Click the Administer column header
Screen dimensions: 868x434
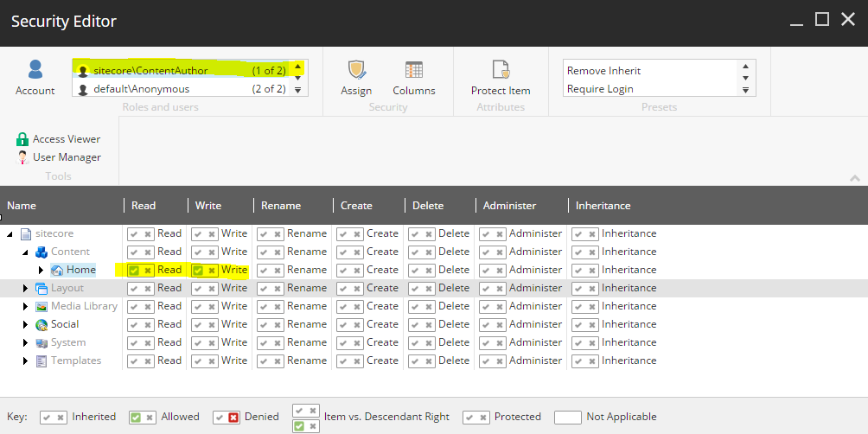509,206
